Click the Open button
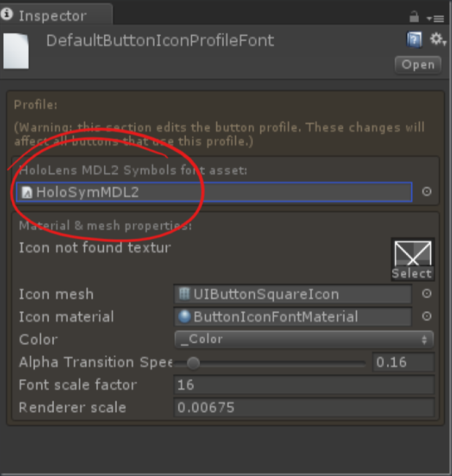This screenshot has width=452, height=476. (418, 65)
